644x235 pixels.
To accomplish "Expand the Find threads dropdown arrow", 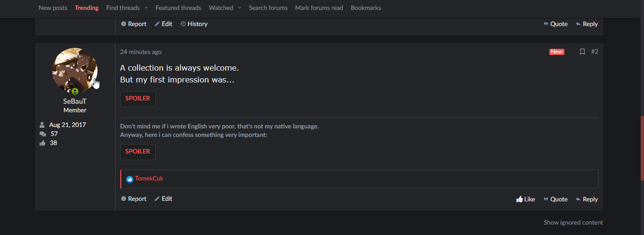I will [146, 8].
